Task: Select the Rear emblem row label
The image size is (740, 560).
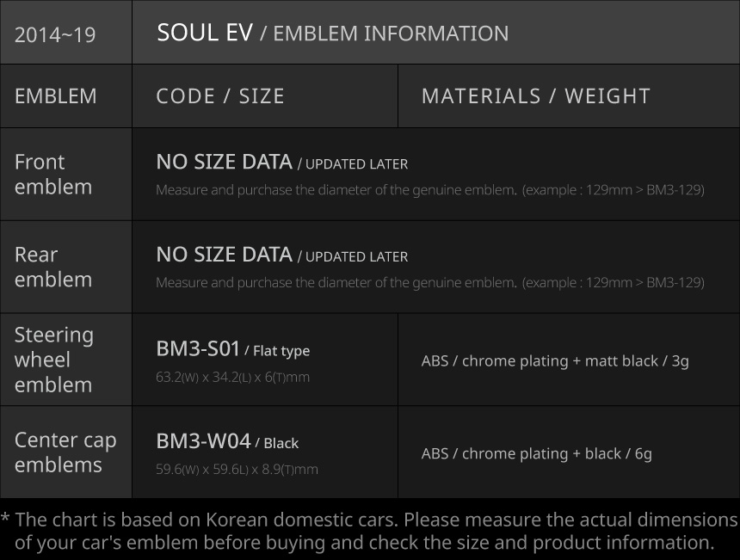Action: tap(53, 267)
